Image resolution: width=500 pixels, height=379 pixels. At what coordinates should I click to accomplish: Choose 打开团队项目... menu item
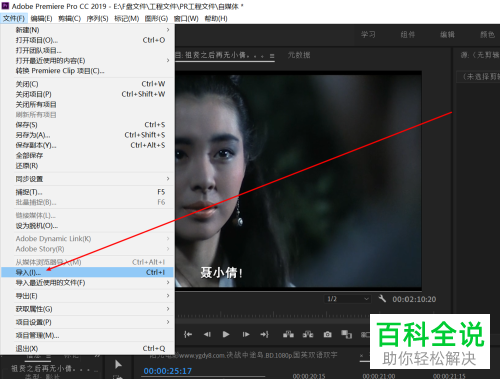[x=87, y=50]
